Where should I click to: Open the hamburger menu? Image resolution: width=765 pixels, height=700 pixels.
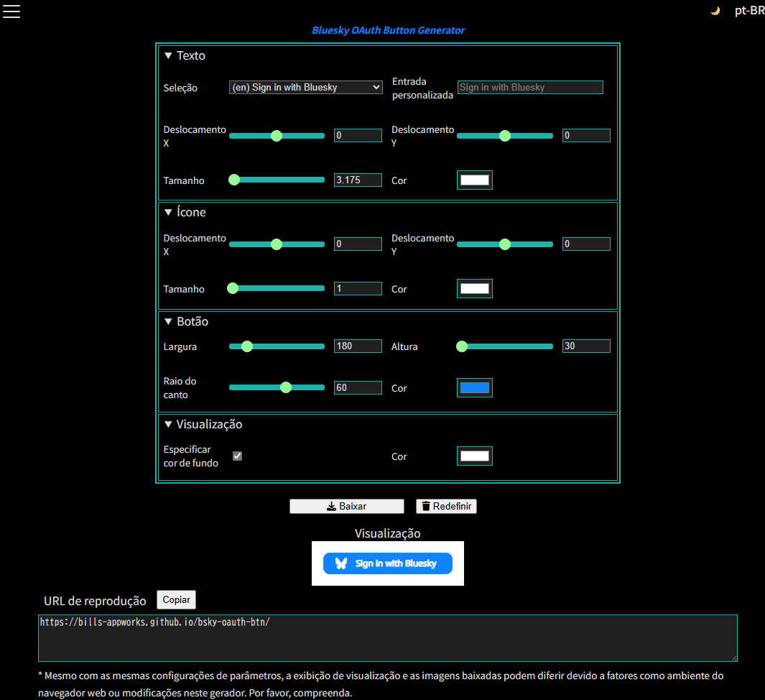(11, 11)
